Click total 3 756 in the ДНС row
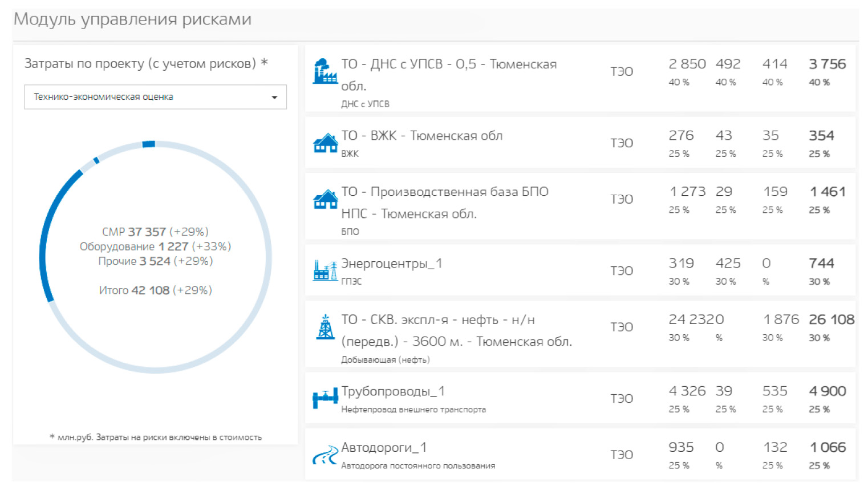Screen dimensions: 868x490 click(827, 64)
